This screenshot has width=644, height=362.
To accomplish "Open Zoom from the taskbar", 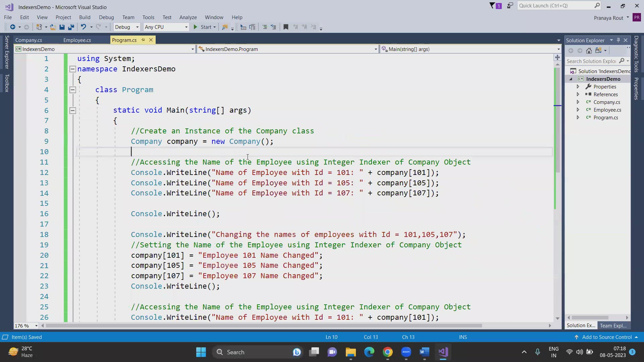I will 406,352.
